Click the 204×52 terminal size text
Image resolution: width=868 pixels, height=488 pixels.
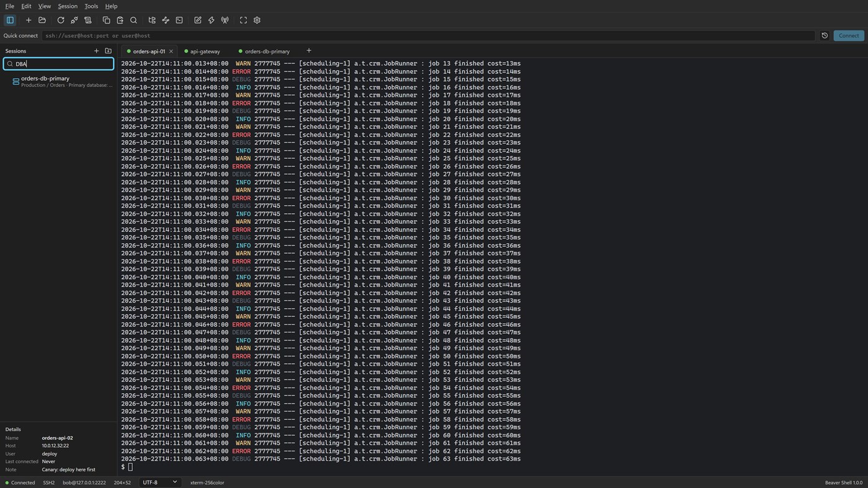(x=122, y=482)
